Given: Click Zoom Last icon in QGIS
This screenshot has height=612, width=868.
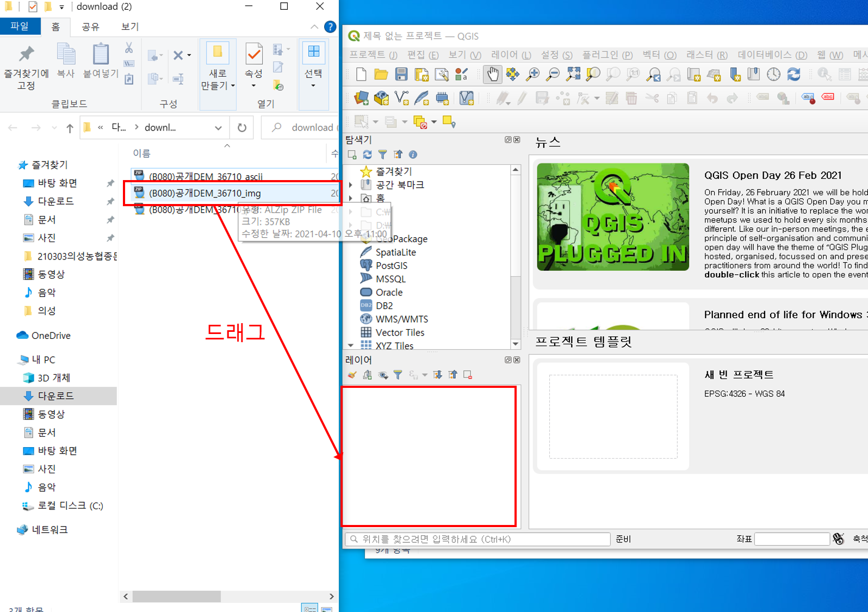Looking at the screenshot, I should [653, 75].
